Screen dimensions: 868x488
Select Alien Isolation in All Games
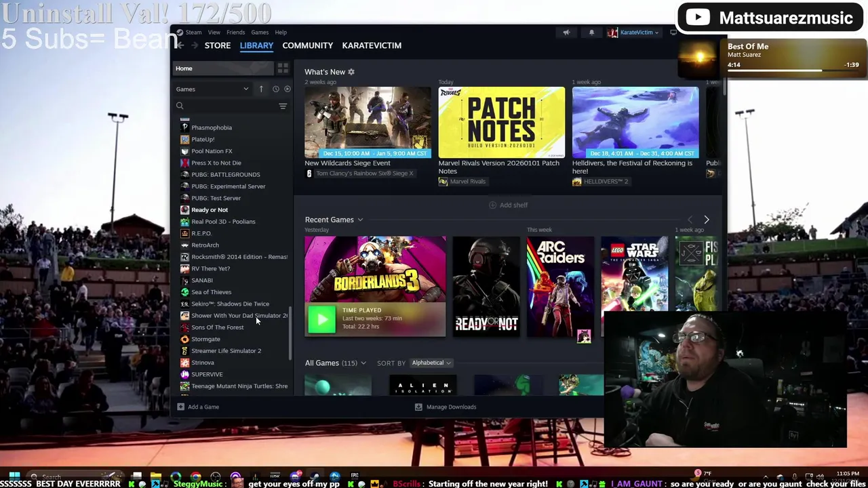422,386
